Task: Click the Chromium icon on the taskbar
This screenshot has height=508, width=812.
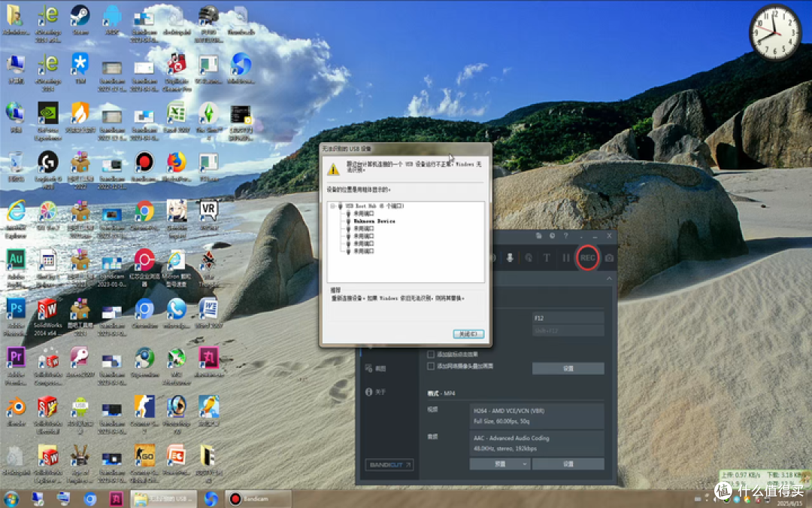Action: pos(90,499)
